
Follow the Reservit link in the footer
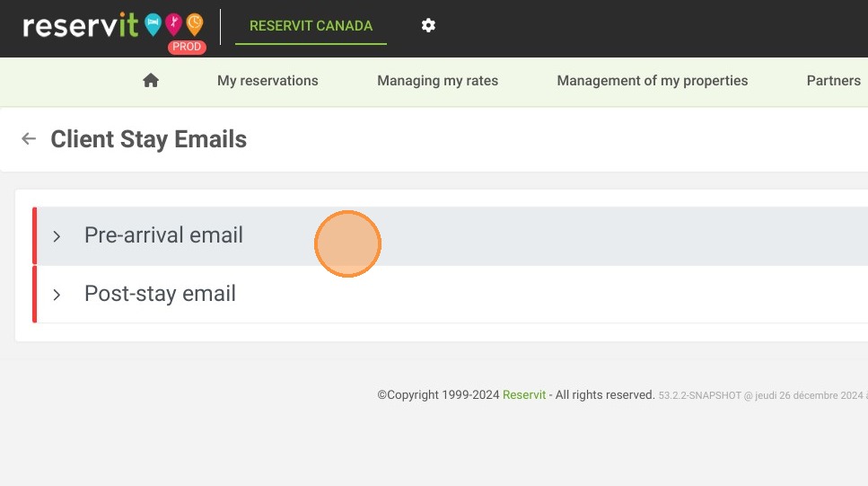coord(523,395)
